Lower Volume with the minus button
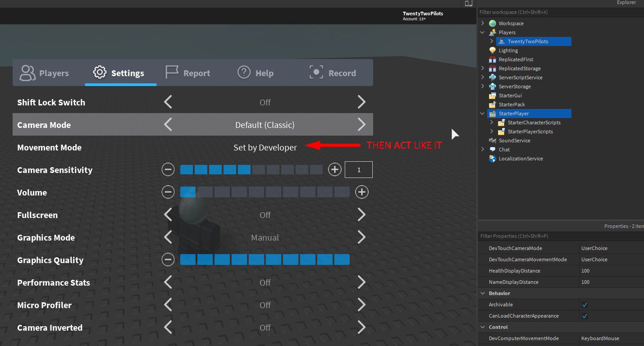This screenshot has width=644, height=346. [168, 192]
